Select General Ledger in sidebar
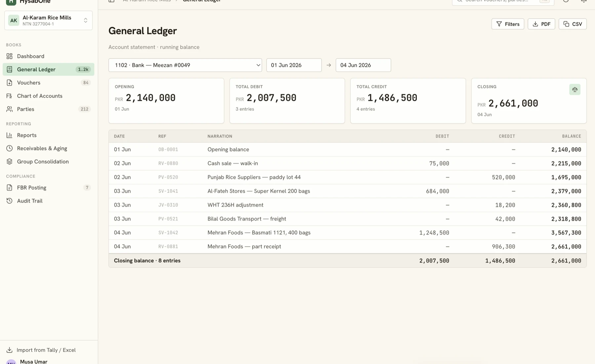The width and height of the screenshot is (595, 364). click(x=48, y=69)
